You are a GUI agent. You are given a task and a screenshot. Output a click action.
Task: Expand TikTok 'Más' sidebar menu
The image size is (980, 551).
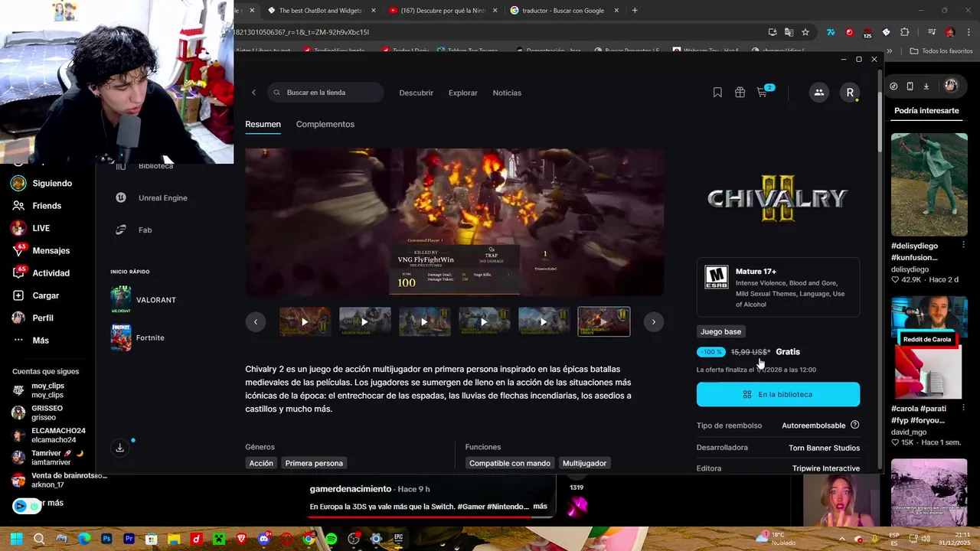pyautogui.click(x=31, y=340)
